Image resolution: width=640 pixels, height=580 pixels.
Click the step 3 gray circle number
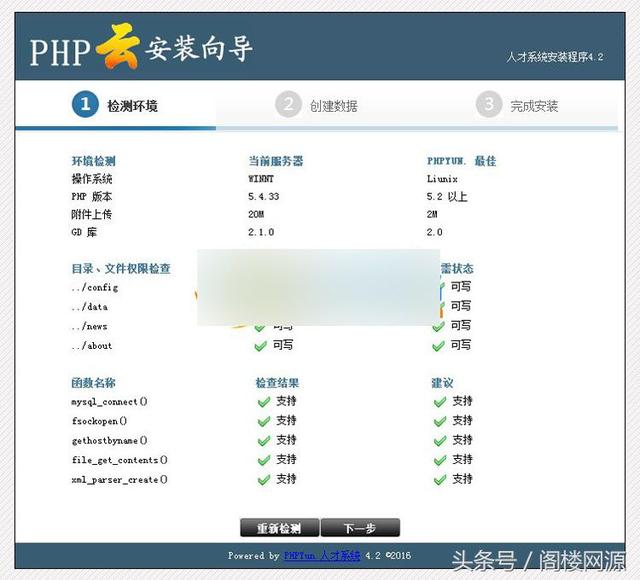(x=489, y=104)
